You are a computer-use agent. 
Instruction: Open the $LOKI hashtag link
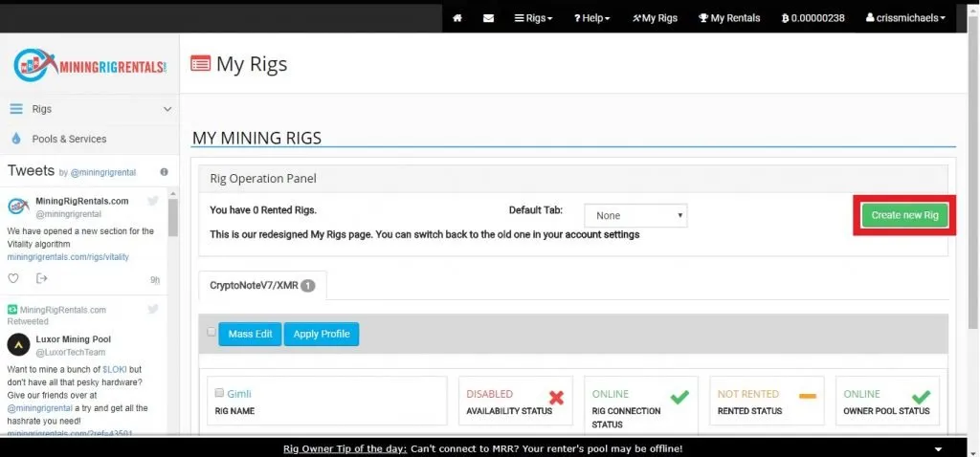click(115, 369)
